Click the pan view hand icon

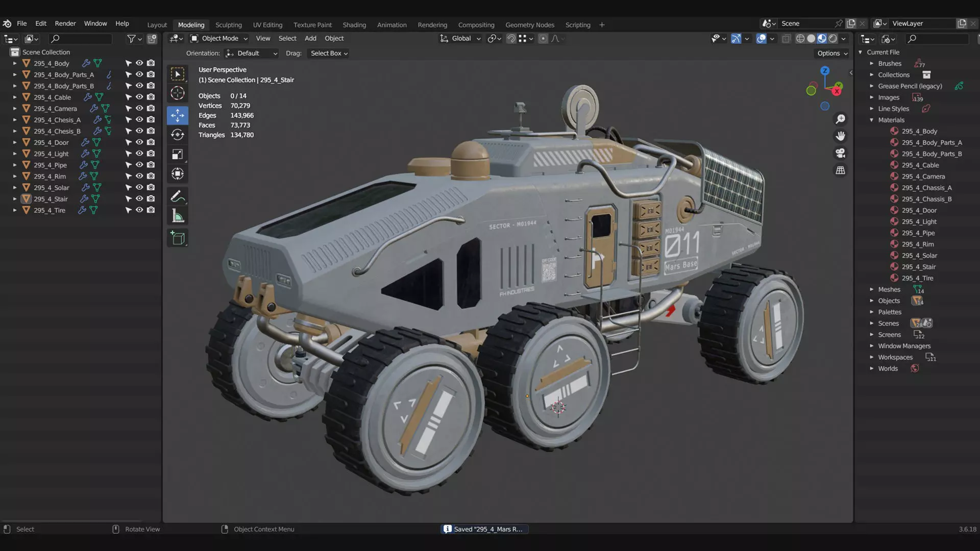[x=840, y=136]
